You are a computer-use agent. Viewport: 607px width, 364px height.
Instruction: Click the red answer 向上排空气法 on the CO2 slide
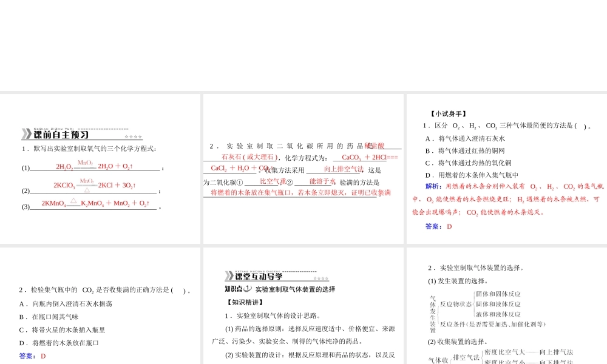point(344,169)
